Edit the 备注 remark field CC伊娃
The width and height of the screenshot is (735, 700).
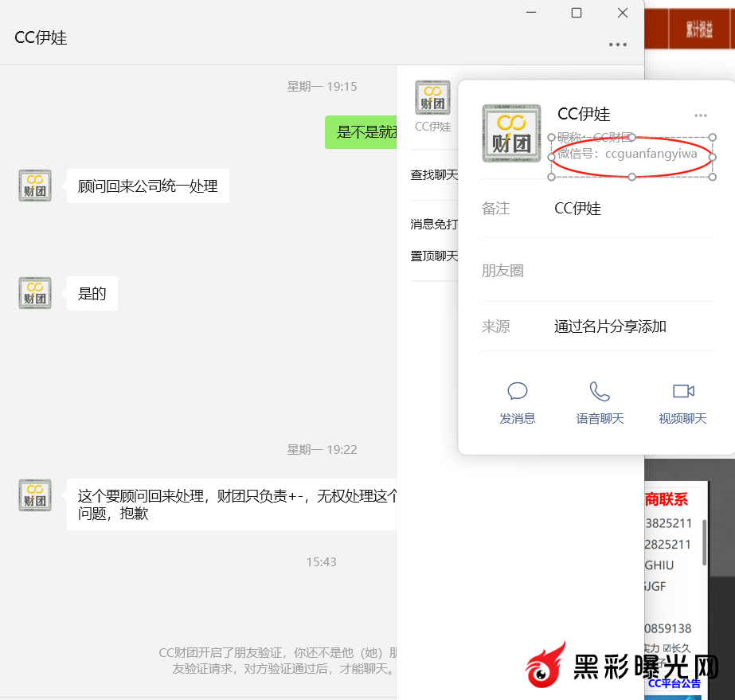(578, 209)
